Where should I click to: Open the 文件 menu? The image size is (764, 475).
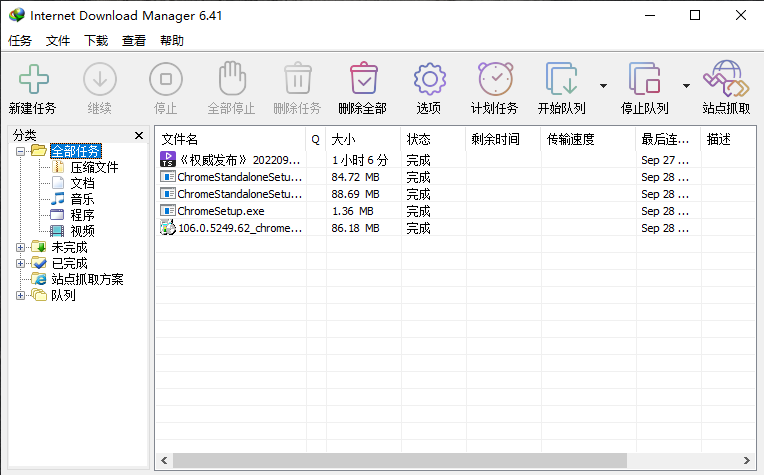(x=58, y=40)
